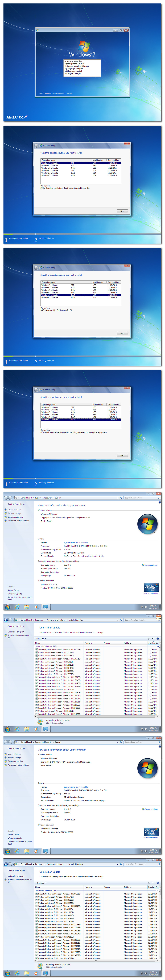Viewport: 165px width, 980px height.
Task: Open Windows Update link in 64-bit System window
Action: tap(15, 838)
